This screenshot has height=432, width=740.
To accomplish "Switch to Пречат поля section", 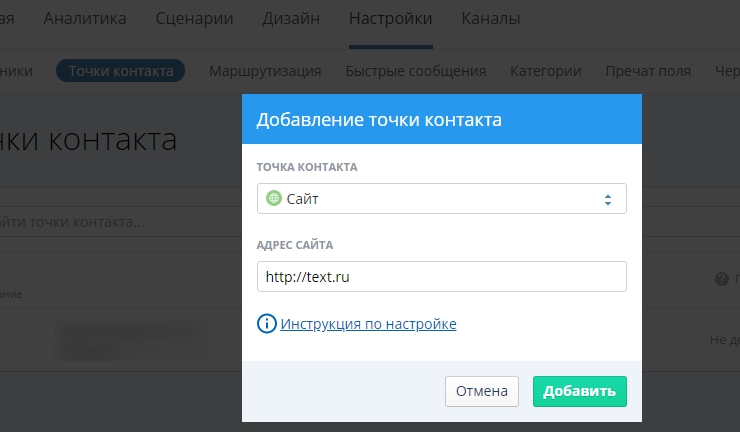I will point(648,71).
